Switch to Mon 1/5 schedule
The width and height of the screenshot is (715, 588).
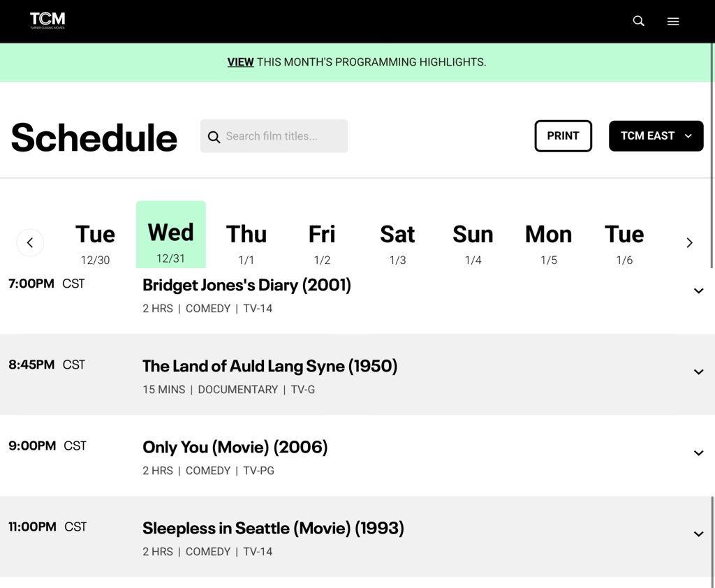tap(548, 242)
